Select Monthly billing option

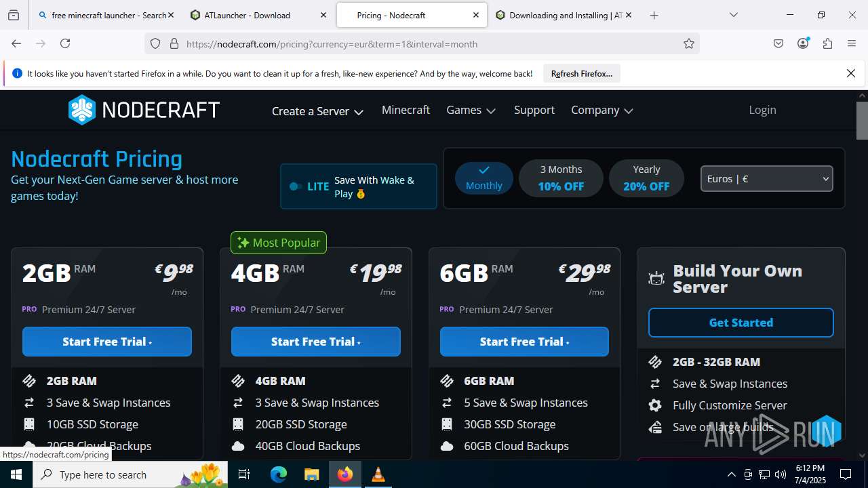pyautogui.click(x=484, y=178)
